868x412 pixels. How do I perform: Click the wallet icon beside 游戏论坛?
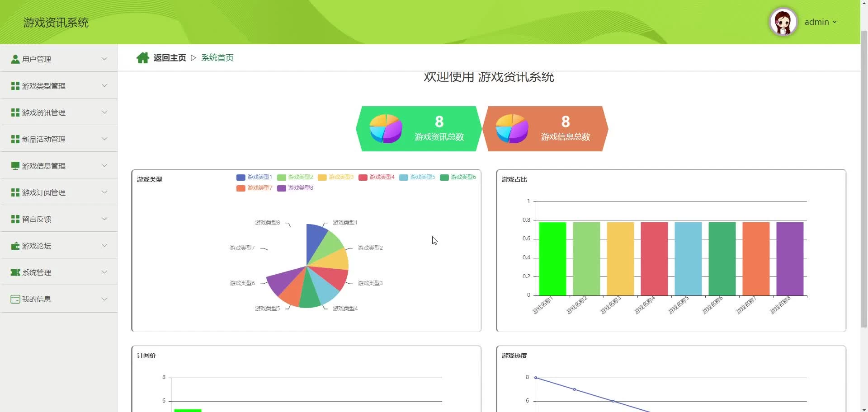point(15,246)
